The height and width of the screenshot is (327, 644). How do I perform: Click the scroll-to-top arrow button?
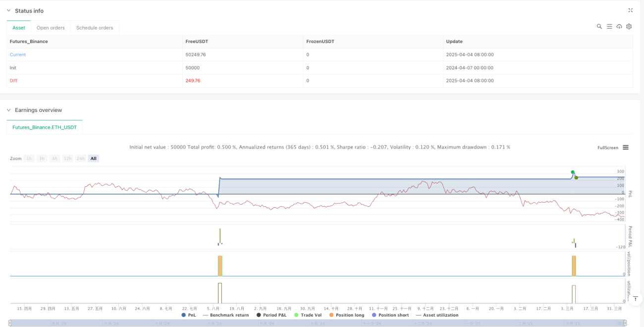[636, 298]
